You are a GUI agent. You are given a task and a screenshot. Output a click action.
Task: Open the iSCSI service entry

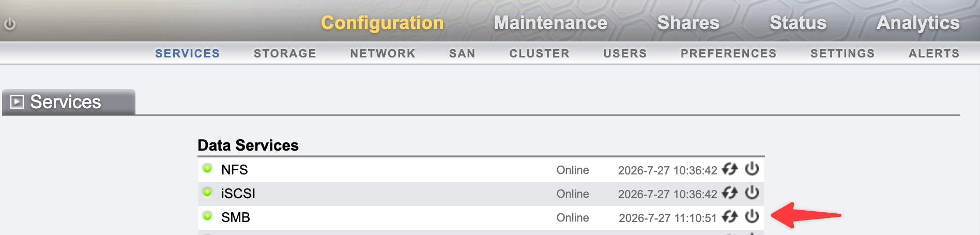click(x=238, y=194)
